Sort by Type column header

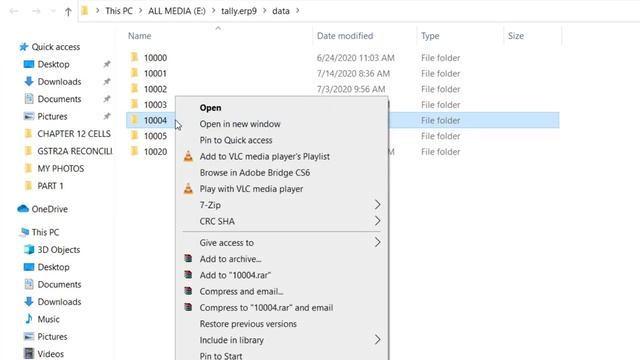[x=430, y=36]
